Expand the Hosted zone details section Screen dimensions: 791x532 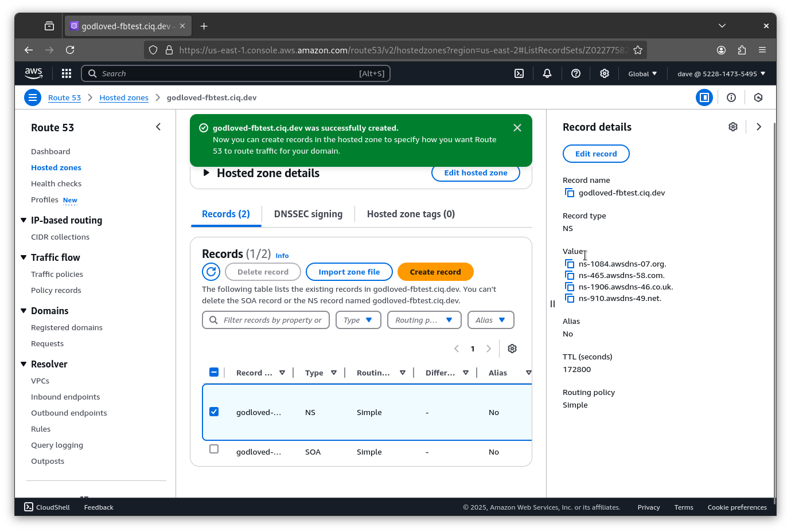pos(207,173)
